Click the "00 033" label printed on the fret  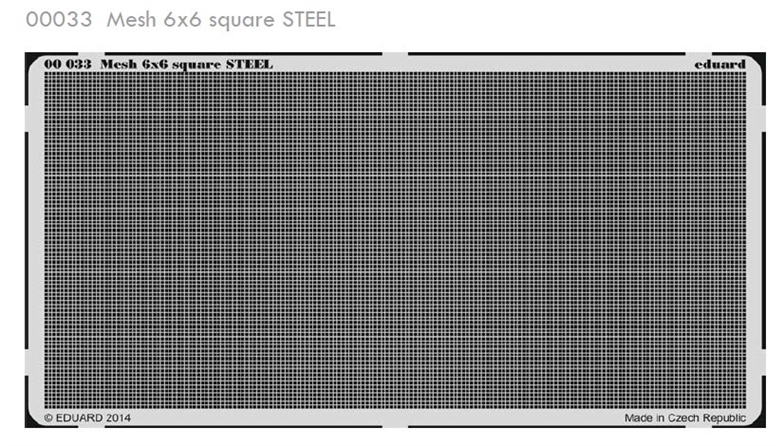67,65
